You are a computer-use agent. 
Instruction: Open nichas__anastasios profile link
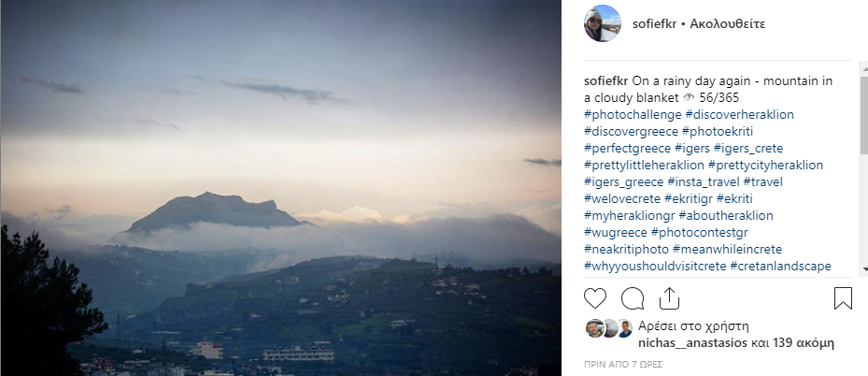pos(692,342)
